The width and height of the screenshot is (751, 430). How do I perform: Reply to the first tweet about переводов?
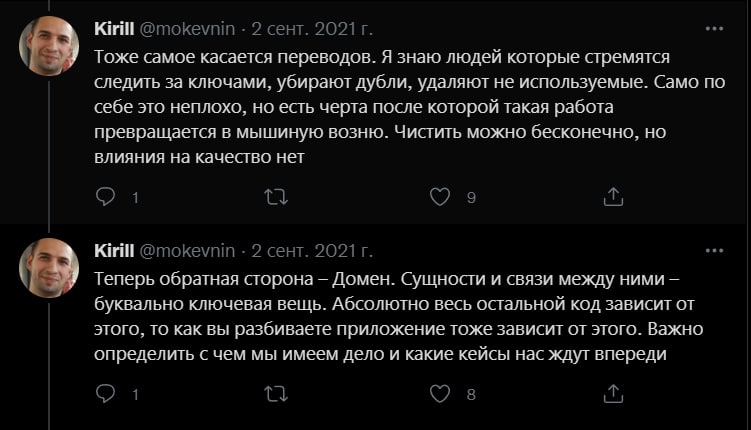pos(106,197)
